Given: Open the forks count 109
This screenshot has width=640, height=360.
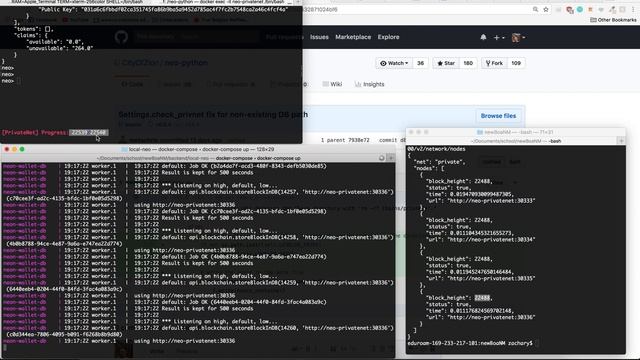Looking at the screenshot, I should point(516,63).
